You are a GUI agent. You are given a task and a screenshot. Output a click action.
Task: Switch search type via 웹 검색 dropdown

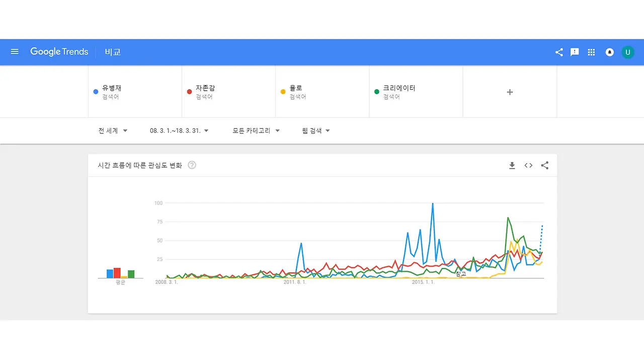(315, 130)
